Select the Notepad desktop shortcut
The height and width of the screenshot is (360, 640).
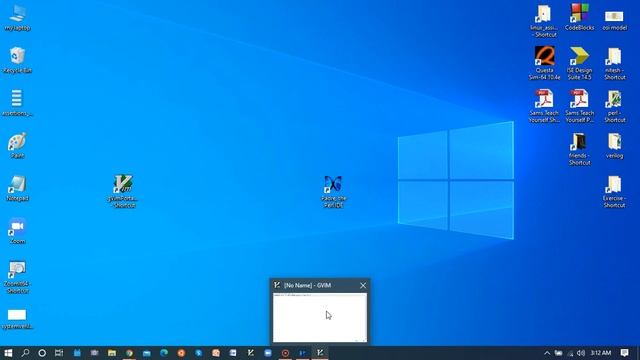click(x=18, y=188)
